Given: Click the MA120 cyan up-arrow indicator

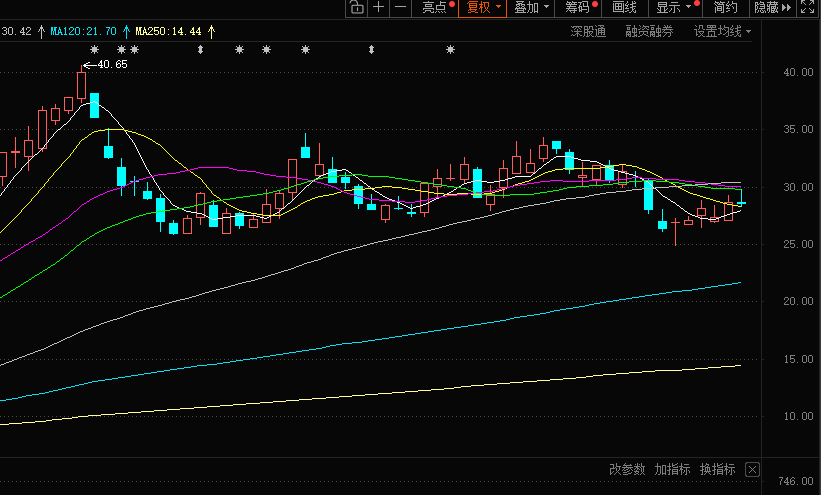Looking at the screenshot, I should (x=126, y=31).
